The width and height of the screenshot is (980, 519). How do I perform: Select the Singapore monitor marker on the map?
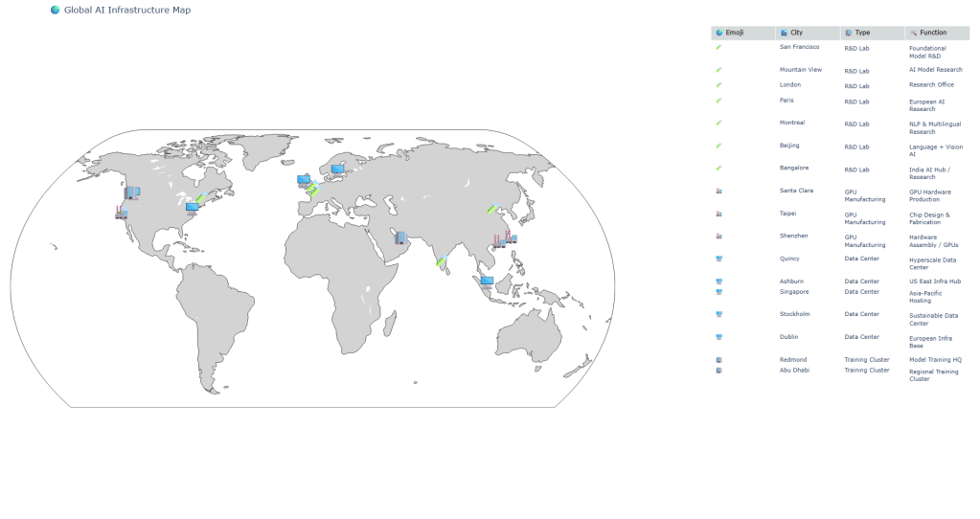point(486,282)
